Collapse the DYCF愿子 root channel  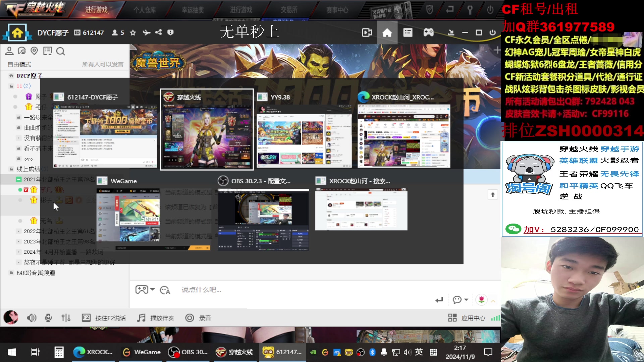click(x=11, y=76)
